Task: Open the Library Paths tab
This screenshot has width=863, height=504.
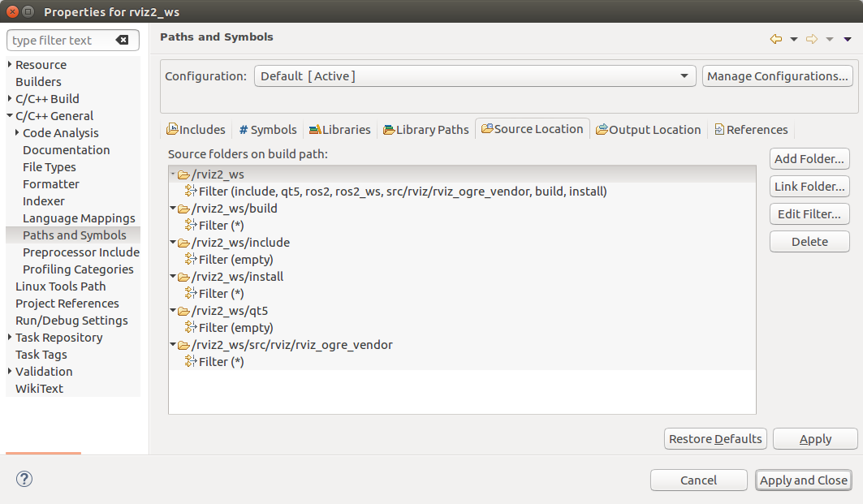Action: click(426, 130)
